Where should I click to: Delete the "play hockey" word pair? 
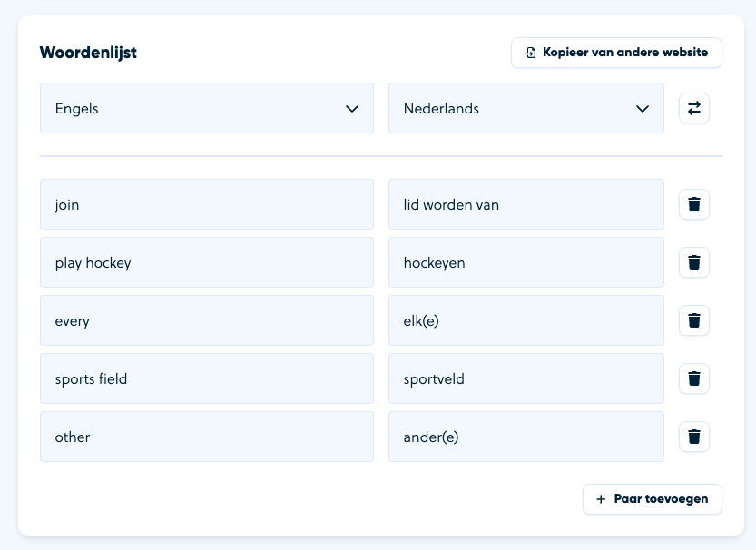pos(693,262)
